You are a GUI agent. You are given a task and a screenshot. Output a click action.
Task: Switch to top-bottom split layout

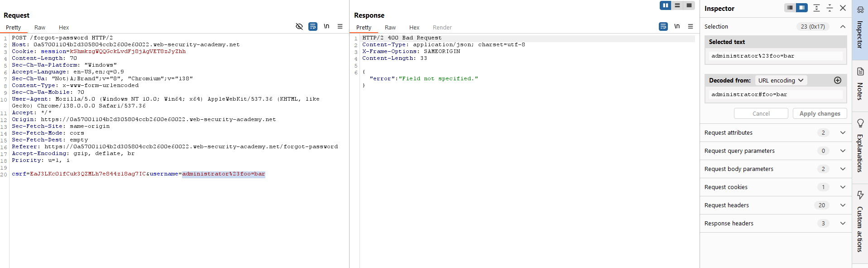coord(677,5)
